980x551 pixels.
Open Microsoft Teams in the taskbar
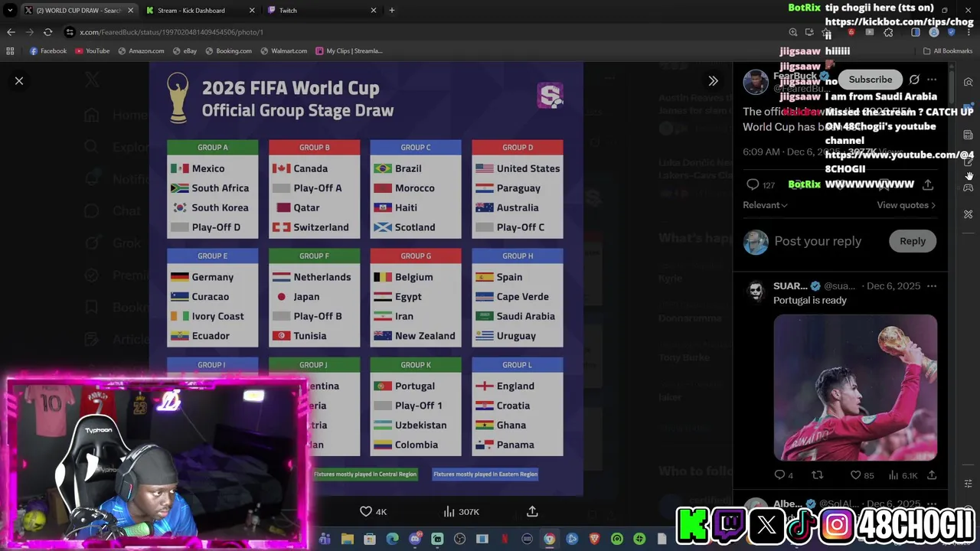tap(325, 539)
